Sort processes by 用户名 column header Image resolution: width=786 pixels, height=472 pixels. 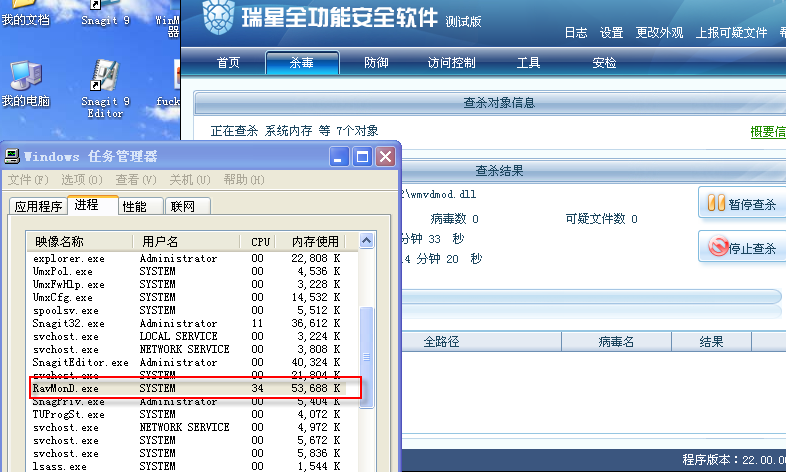[186, 242]
